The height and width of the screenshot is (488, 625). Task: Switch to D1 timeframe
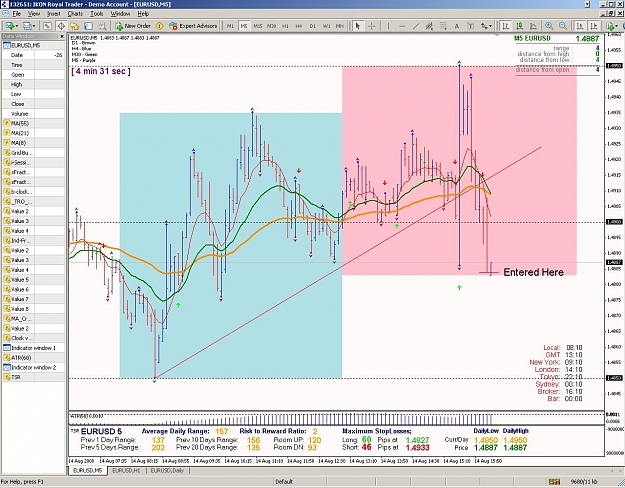click(x=312, y=26)
